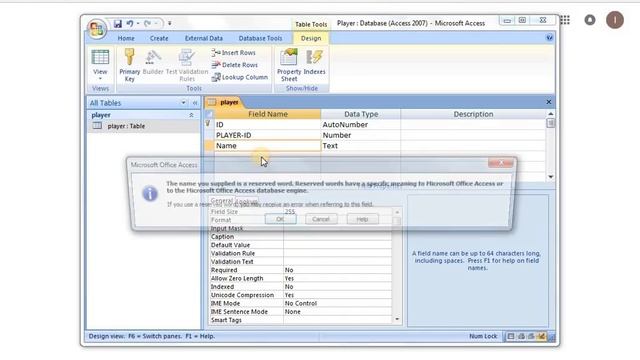Click the Builder tool icon
Viewport: 640px width, 360px height.
tap(153, 62)
